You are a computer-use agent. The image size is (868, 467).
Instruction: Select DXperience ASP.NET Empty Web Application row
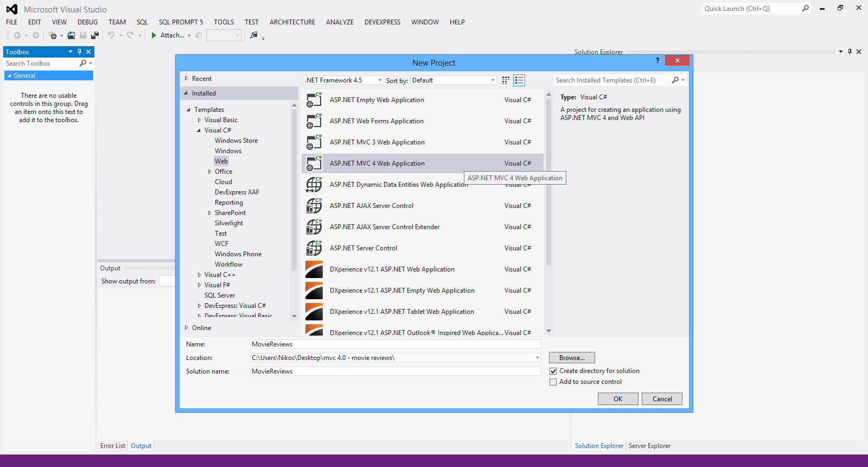click(x=423, y=291)
